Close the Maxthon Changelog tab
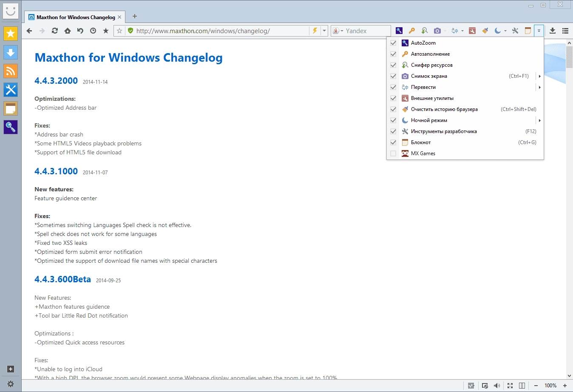The width and height of the screenshot is (573, 392). (x=119, y=17)
